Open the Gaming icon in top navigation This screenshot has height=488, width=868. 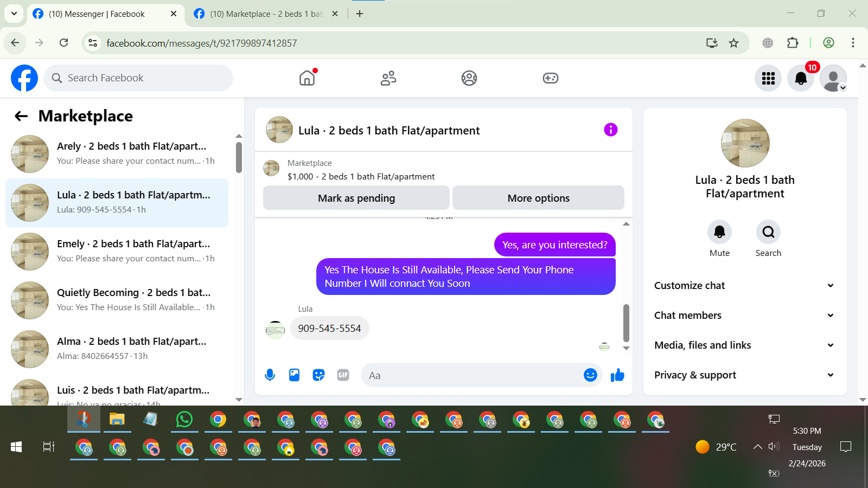tap(551, 78)
